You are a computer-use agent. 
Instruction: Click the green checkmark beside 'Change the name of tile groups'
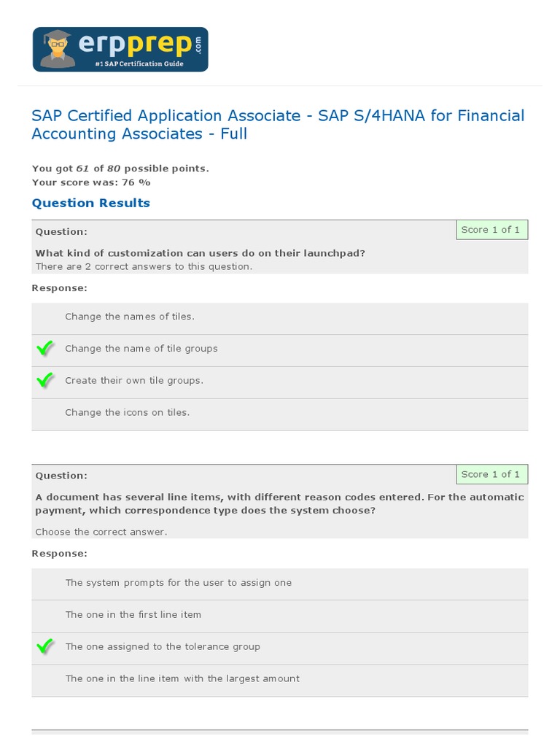pyautogui.click(x=45, y=349)
